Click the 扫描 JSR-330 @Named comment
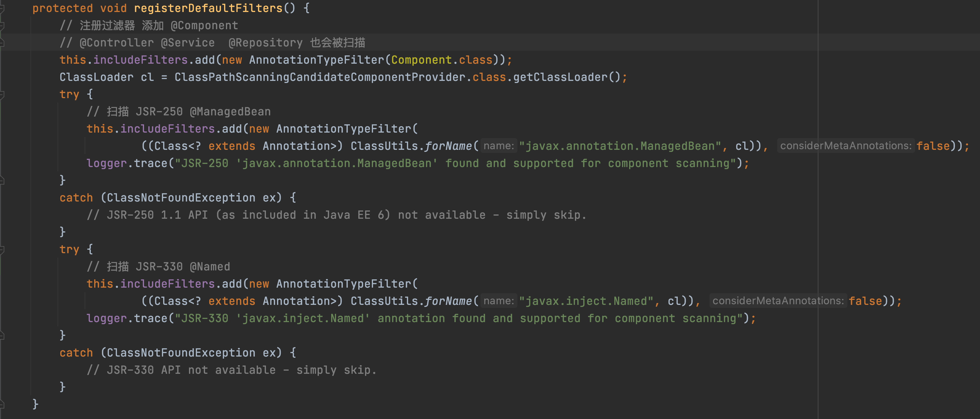980x419 pixels. click(x=158, y=266)
